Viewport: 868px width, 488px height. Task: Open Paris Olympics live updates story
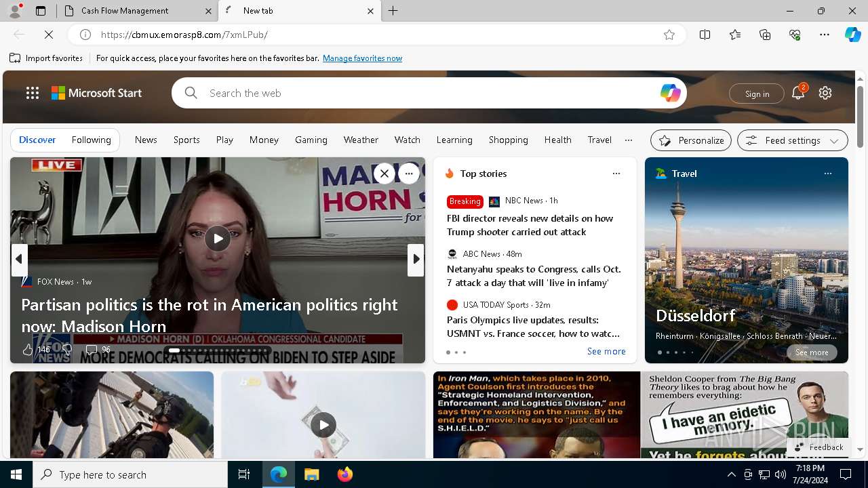coord(533,327)
